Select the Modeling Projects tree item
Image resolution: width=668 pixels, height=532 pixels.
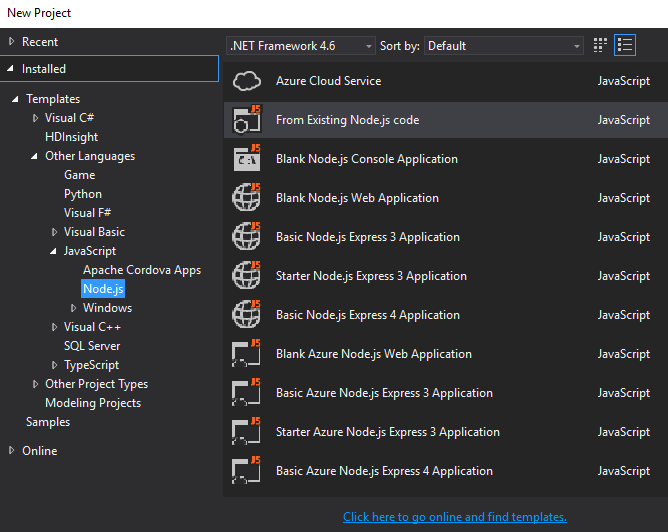[x=93, y=403]
